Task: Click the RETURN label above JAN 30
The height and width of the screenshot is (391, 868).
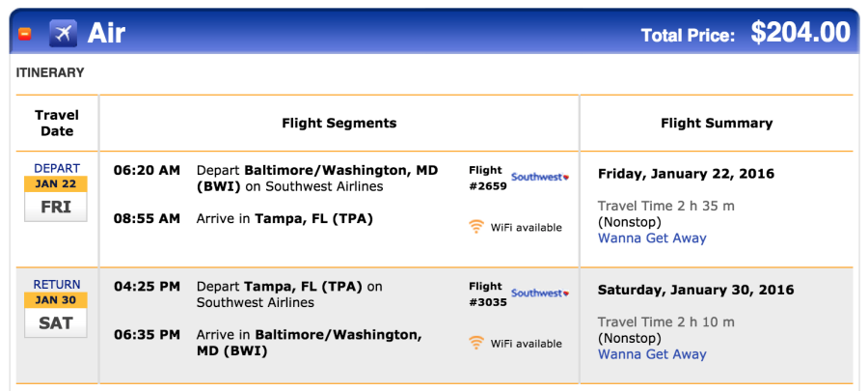Action: [57, 285]
